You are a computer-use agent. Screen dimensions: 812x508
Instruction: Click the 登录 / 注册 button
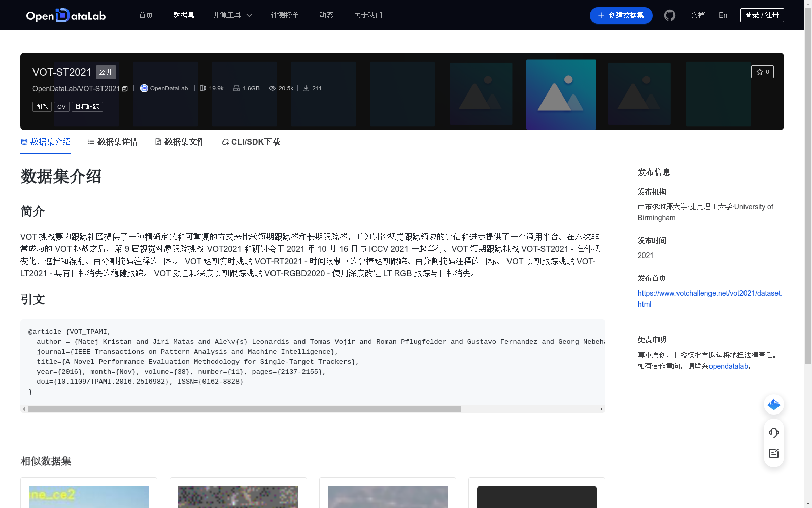tap(762, 15)
